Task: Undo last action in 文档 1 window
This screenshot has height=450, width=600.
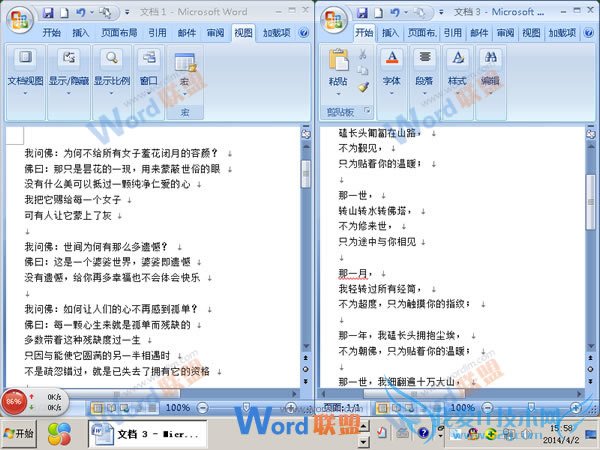Action: pyautogui.click(x=80, y=13)
